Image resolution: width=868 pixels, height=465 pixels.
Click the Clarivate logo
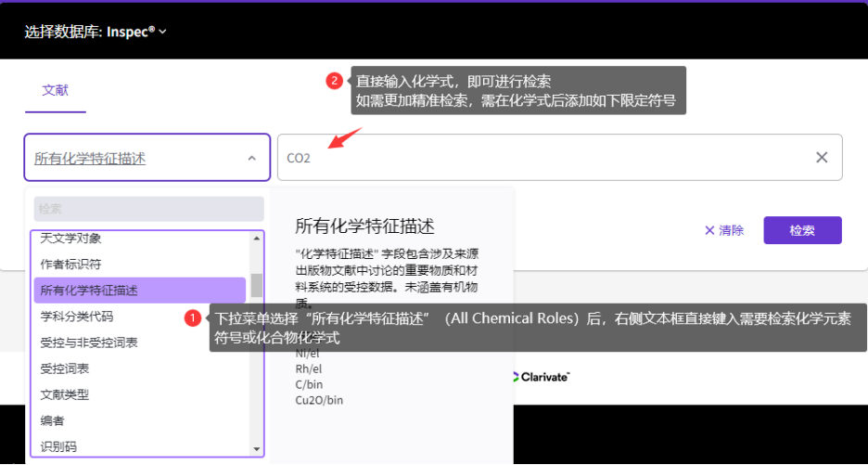point(542,377)
